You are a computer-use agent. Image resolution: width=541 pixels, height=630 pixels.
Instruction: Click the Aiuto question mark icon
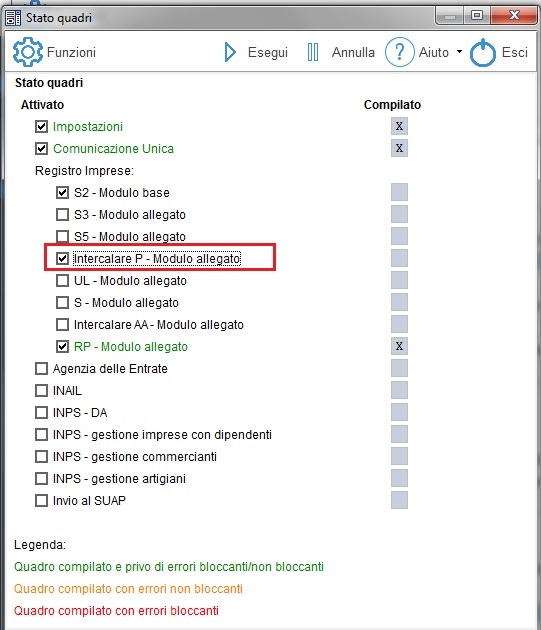point(399,52)
